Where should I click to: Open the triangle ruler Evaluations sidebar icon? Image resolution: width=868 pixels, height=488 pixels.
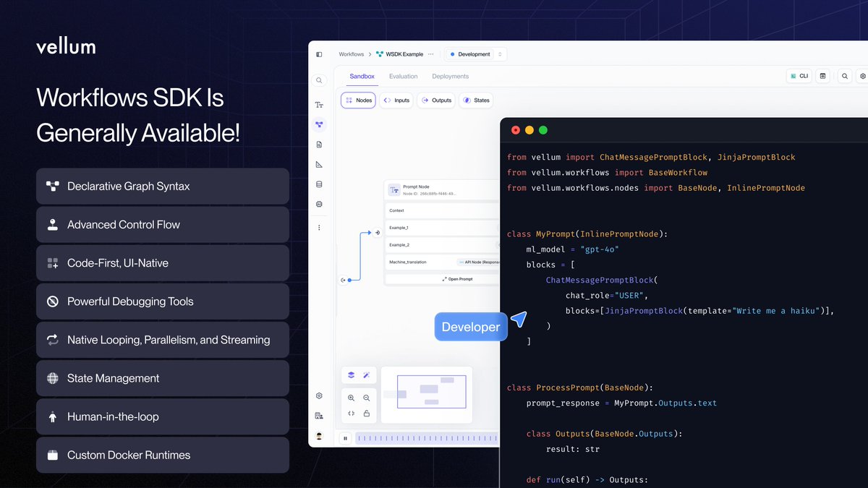coord(319,165)
